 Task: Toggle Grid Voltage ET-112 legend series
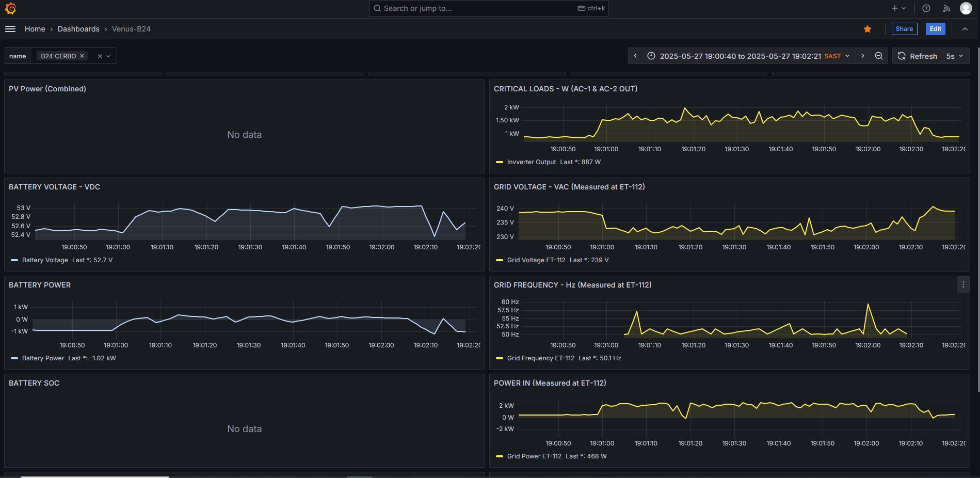(x=536, y=260)
